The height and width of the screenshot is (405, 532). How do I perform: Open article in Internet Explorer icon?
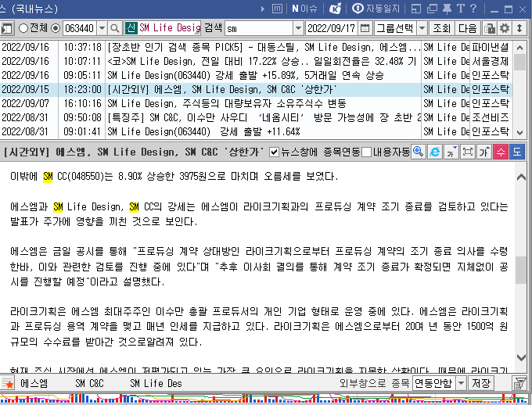[435, 152]
